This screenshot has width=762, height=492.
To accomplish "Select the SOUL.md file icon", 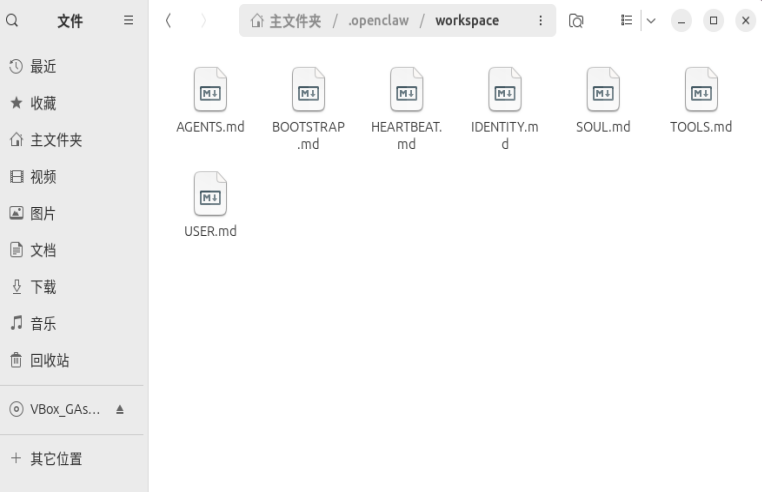I will (602, 91).
